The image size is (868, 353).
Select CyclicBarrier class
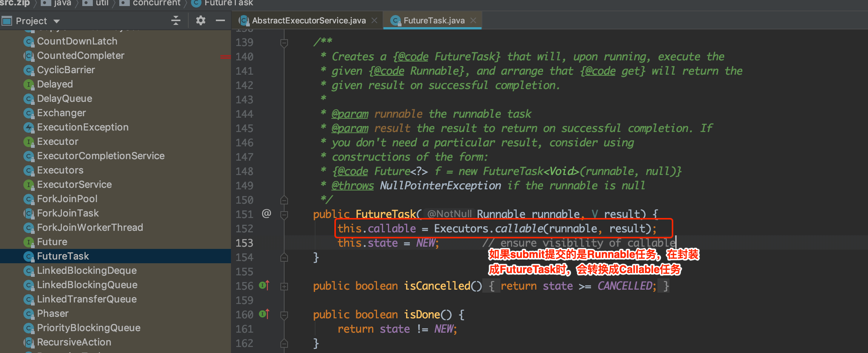pyautogui.click(x=66, y=70)
